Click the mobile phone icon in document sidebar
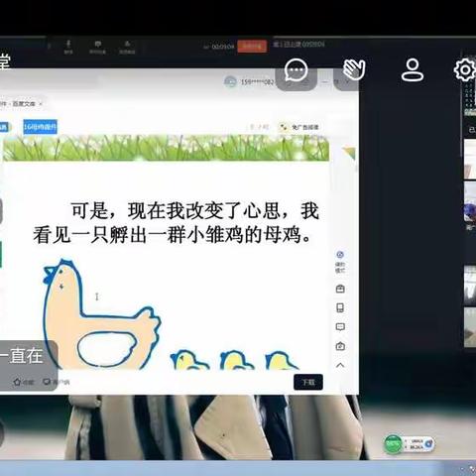The image size is (476, 476). click(340, 307)
